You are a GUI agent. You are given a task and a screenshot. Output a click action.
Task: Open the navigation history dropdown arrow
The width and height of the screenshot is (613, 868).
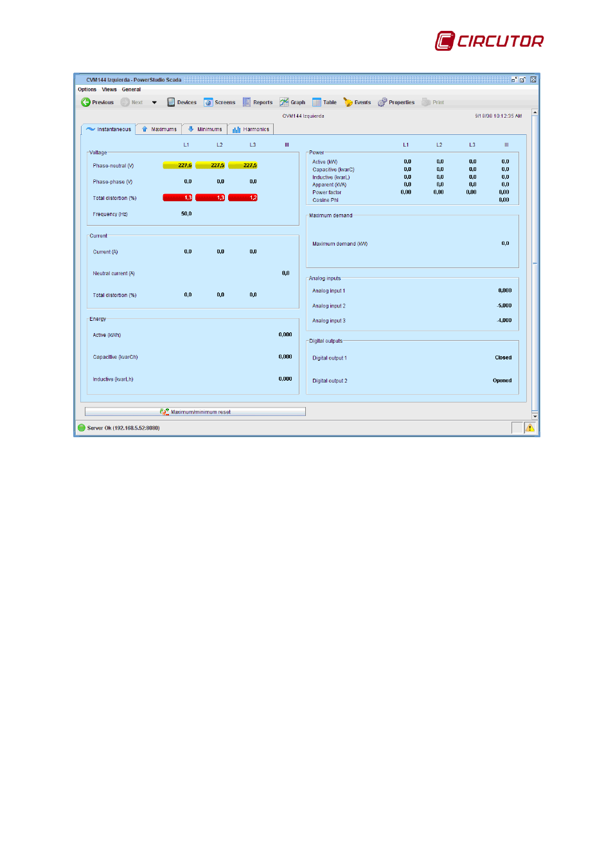(x=154, y=102)
